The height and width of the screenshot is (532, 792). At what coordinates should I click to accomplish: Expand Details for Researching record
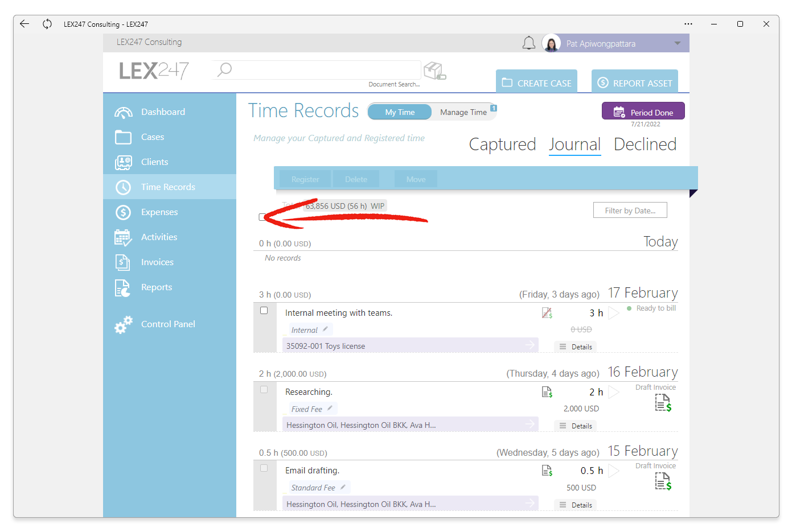(576, 426)
